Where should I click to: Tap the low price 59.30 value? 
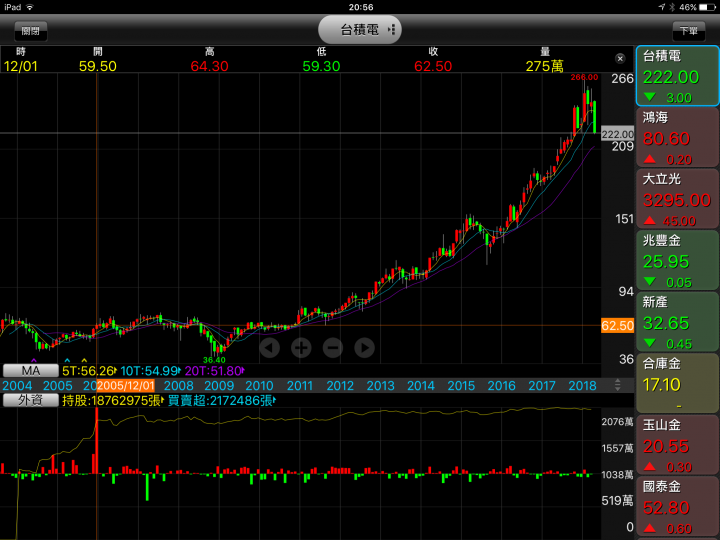coord(321,66)
